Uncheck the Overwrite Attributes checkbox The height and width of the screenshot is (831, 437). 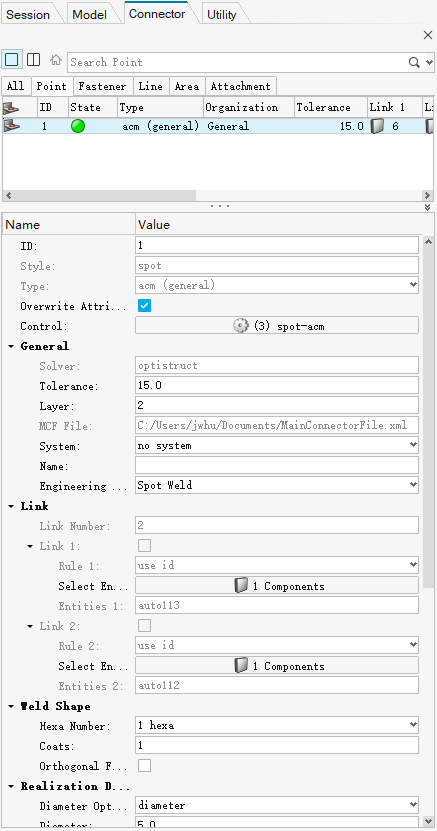[x=145, y=306]
